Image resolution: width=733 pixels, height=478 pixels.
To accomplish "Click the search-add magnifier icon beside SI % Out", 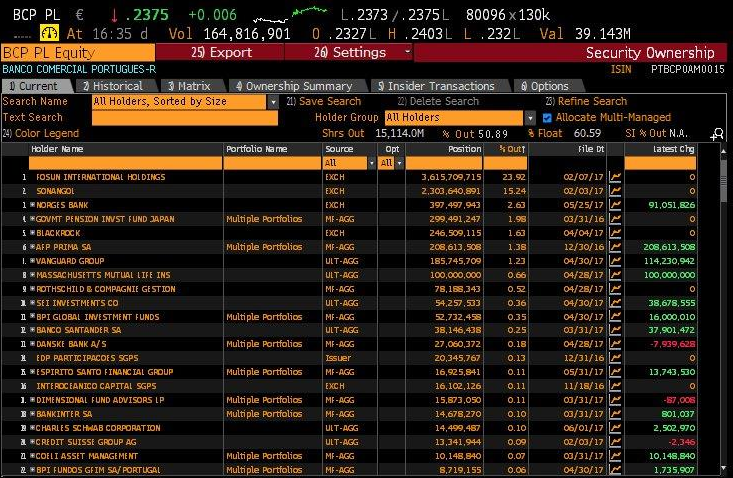I will click(x=717, y=135).
